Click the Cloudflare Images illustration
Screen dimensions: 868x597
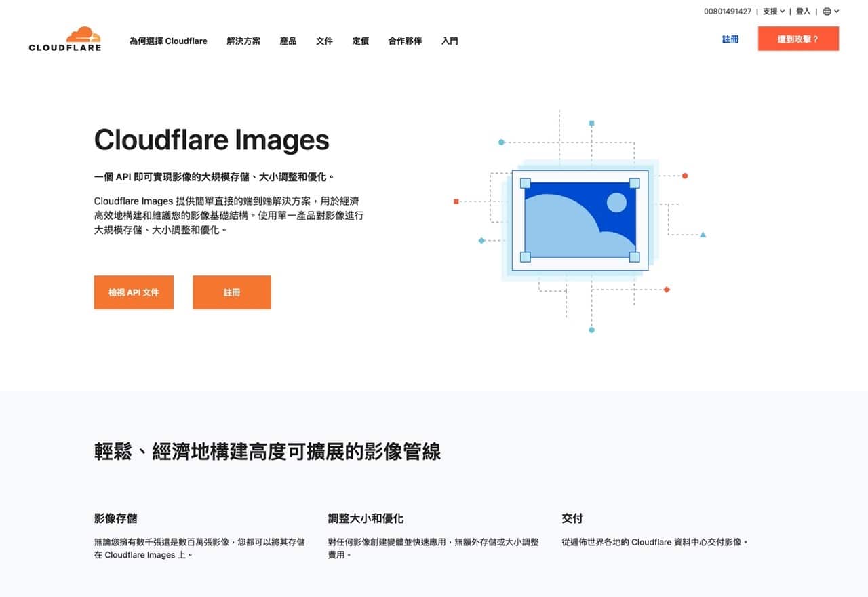[x=580, y=222]
